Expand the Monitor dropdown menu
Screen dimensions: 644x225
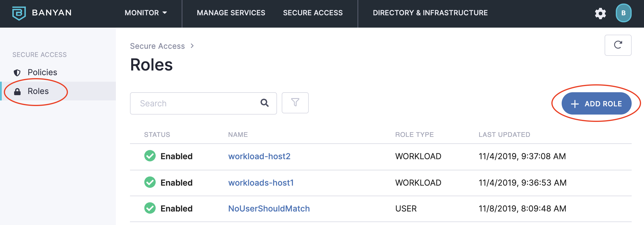coord(146,13)
